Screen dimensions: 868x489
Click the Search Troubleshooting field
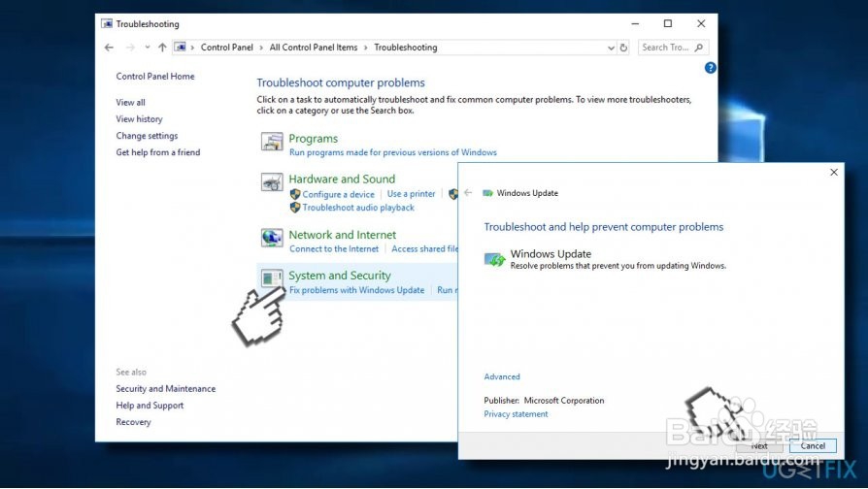(x=673, y=48)
